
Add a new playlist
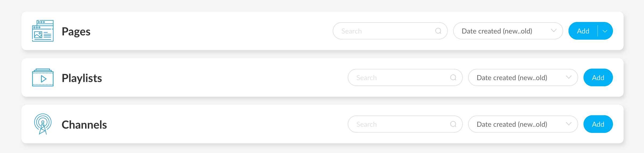click(598, 78)
